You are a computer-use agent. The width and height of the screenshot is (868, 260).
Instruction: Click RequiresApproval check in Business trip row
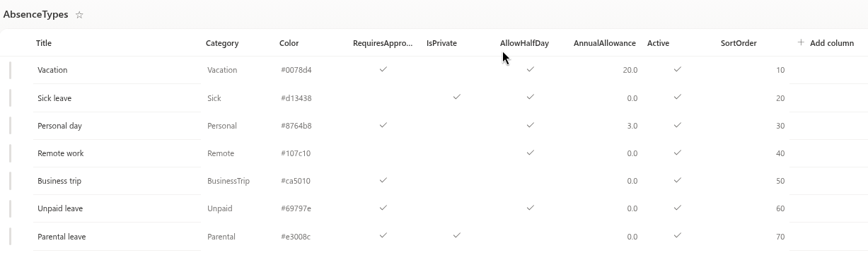point(383,180)
